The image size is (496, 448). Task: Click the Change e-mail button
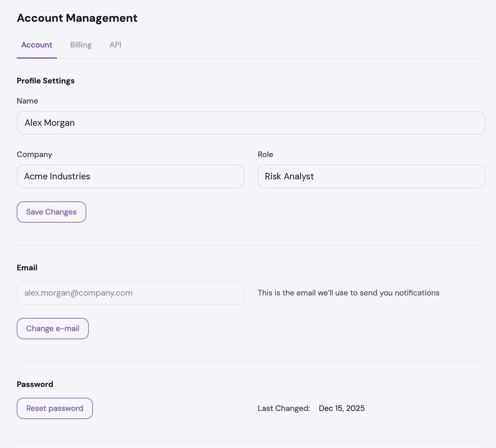(53, 329)
